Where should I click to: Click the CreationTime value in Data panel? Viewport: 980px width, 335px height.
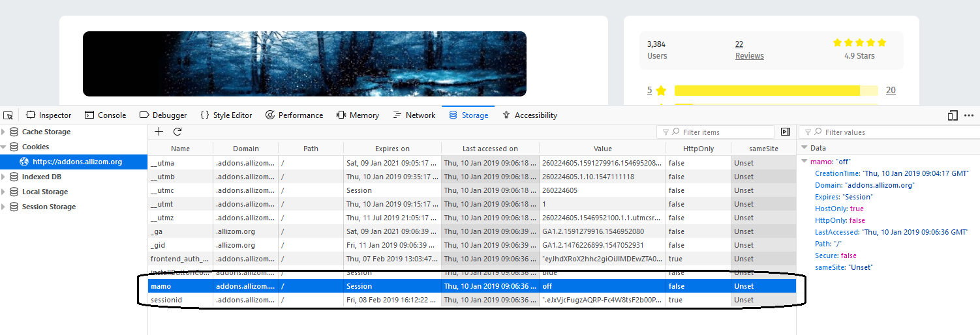tap(916, 173)
